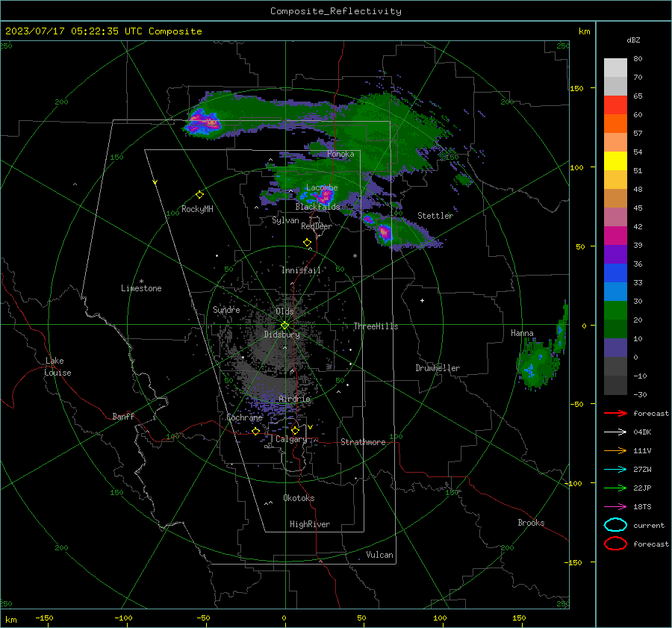Click the Sylvan label on the map
The width and height of the screenshot is (672, 628).
285,220
